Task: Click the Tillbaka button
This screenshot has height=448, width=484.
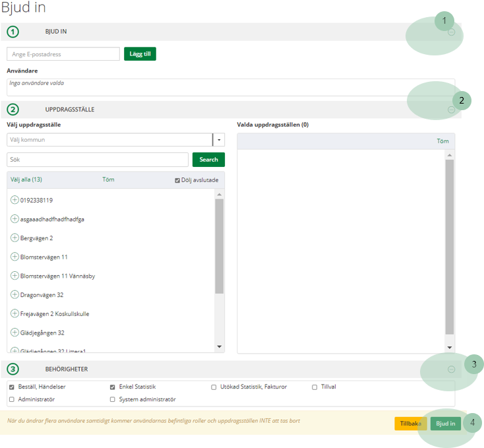Action: (x=411, y=424)
